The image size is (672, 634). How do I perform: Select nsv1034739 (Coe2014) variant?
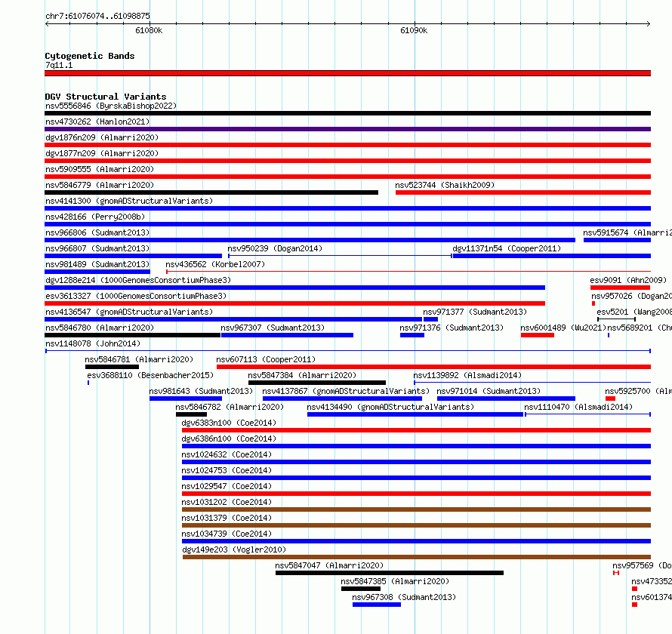[x=227, y=534]
